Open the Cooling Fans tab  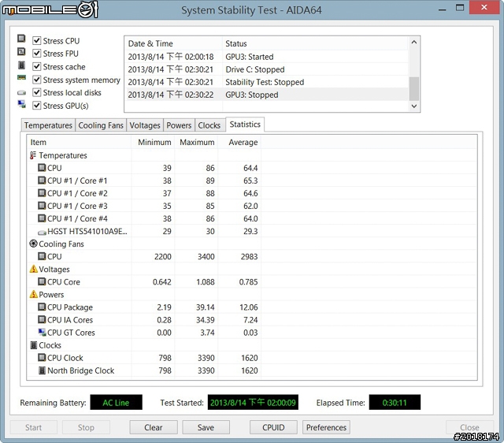click(101, 125)
